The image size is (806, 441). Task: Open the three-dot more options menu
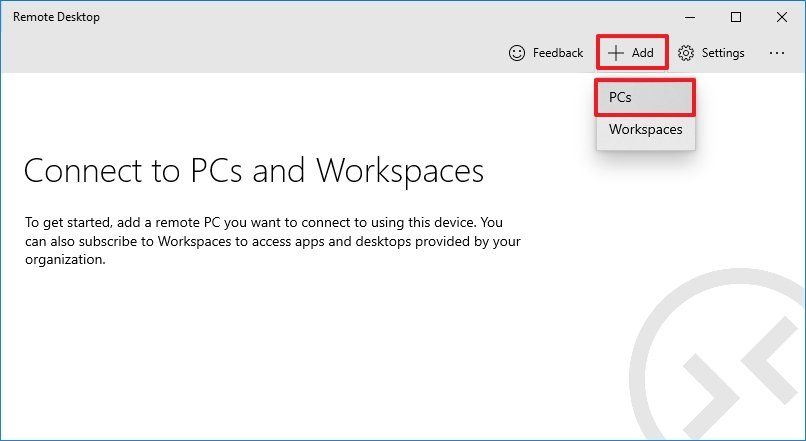pyautogui.click(x=777, y=53)
